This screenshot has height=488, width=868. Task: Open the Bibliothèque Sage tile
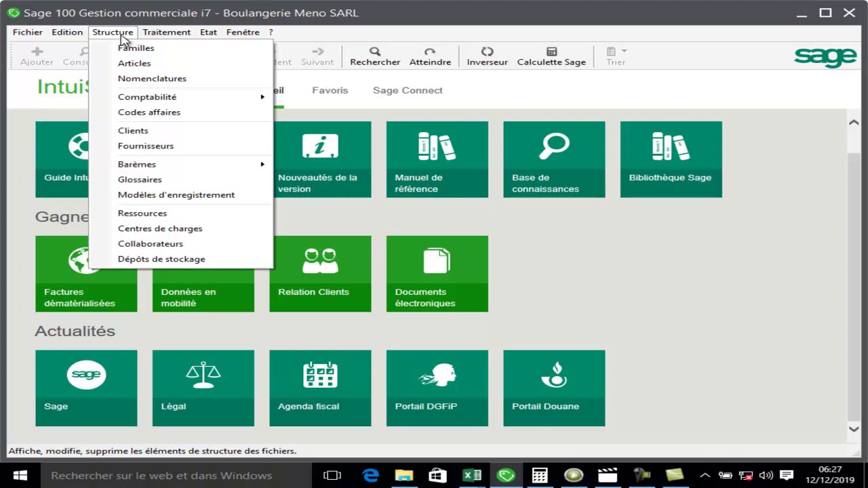pos(671,159)
